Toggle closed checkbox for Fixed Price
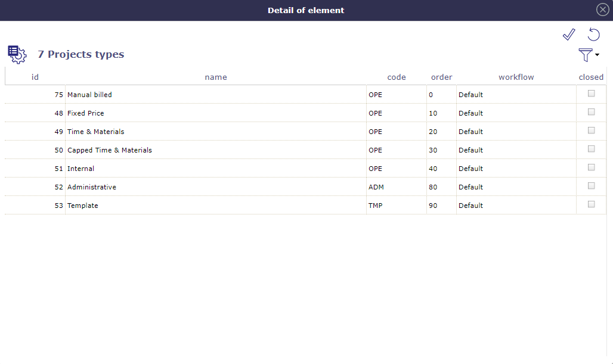Image resolution: width=613 pixels, height=364 pixels. 591,112
